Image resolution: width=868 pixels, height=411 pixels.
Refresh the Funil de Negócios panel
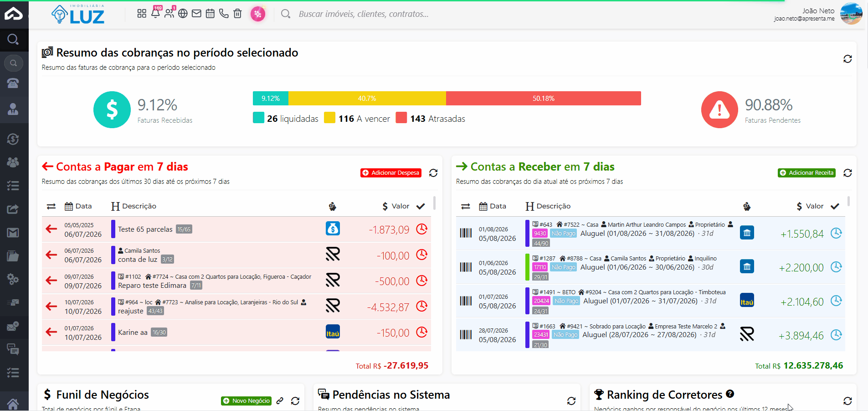295,401
